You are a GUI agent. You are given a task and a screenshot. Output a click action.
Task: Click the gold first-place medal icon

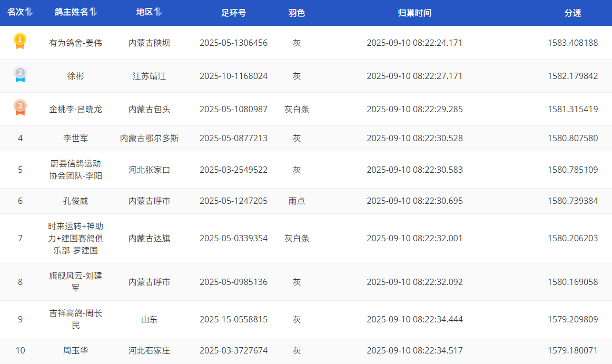coord(20,42)
